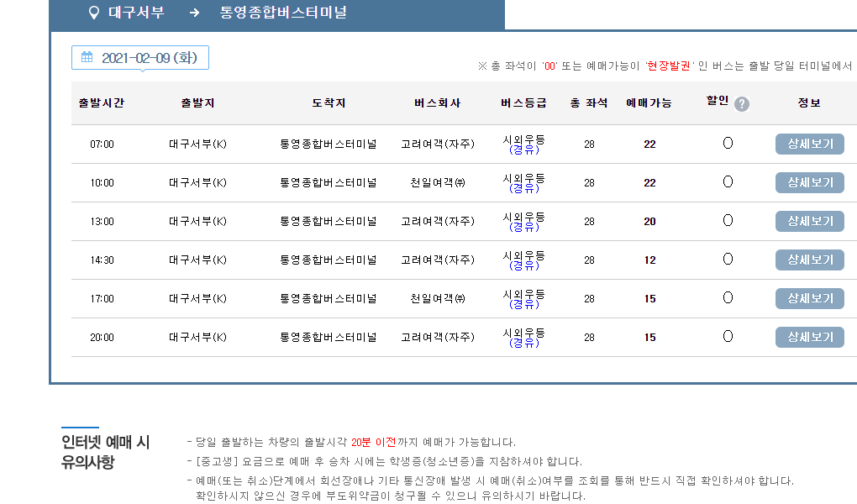This screenshot has width=857, height=504.
Task: Click 시외우등 (경유) in the 07:00 row
Action: (523, 144)
